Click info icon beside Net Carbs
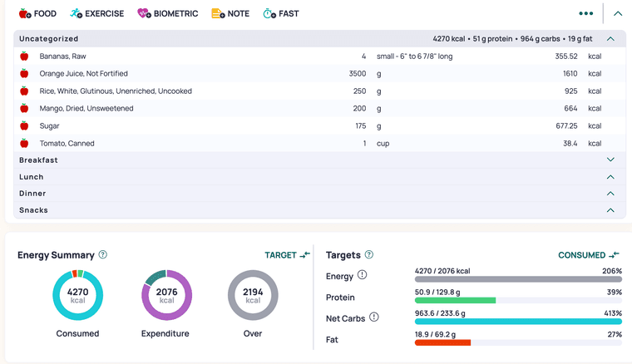 tap(374, 317)
